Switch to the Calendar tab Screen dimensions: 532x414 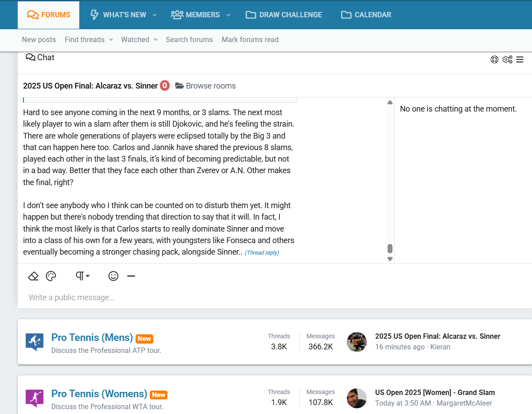point(366,15)
